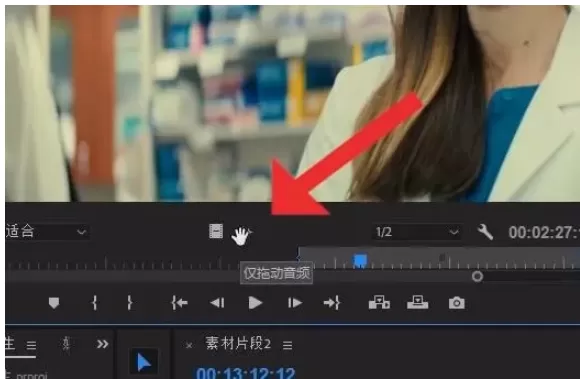Click the Insert edit button
The image size is (580, 379).
coord(379,302)
